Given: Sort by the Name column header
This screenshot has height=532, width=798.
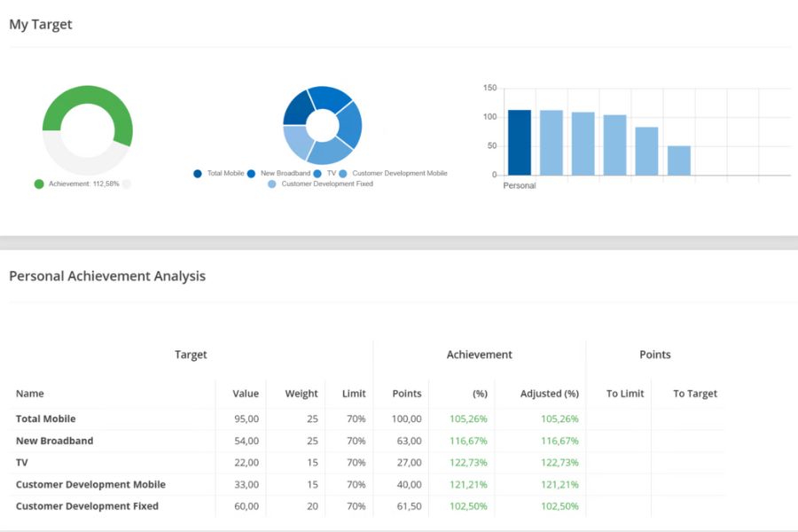Looking at the screenshot, I should (x=29, y=394).
